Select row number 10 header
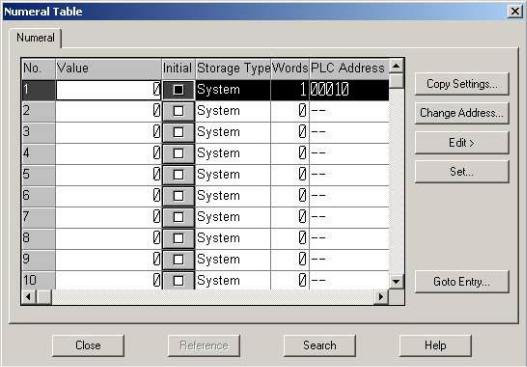This screenshot has height=367, width=527. click(x=38, y=280)
